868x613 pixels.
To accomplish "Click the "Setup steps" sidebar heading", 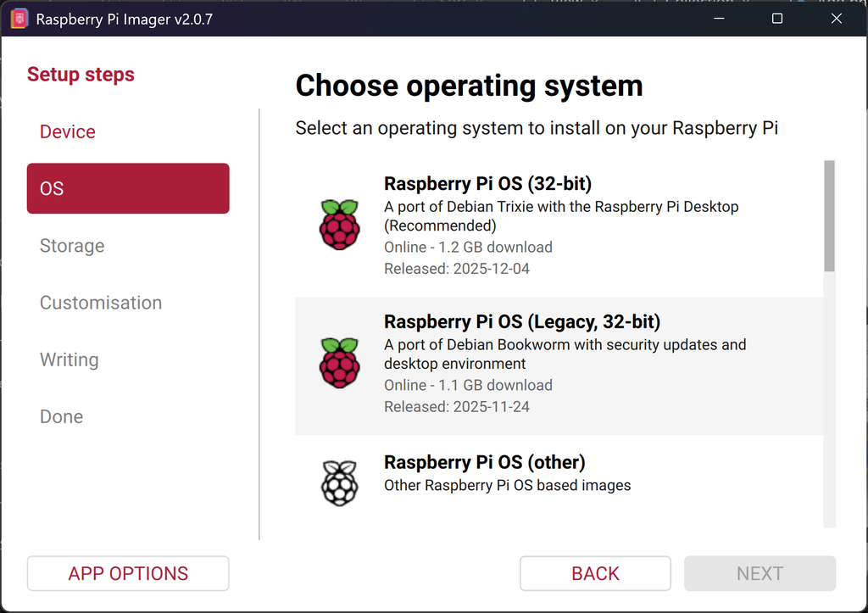I will point(81,75).
